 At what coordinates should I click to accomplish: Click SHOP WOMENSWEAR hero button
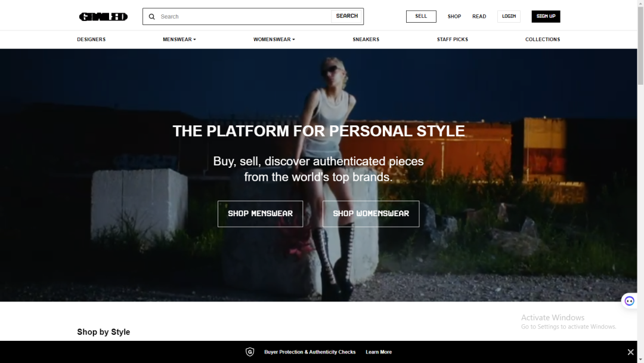coord(371,214)
